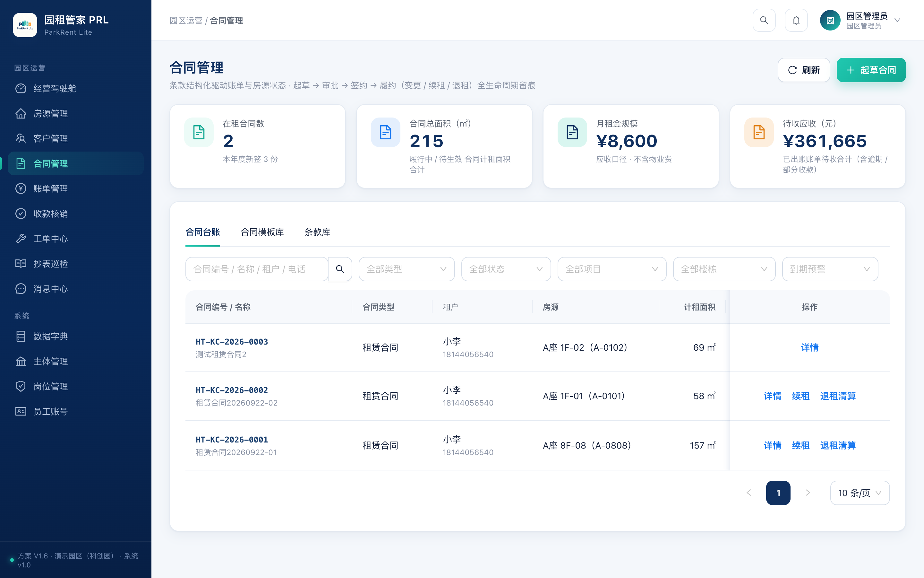924x578 pixels.
Task: Click the 员工账号 ID card icon
Action: click(x=21, y=411)
